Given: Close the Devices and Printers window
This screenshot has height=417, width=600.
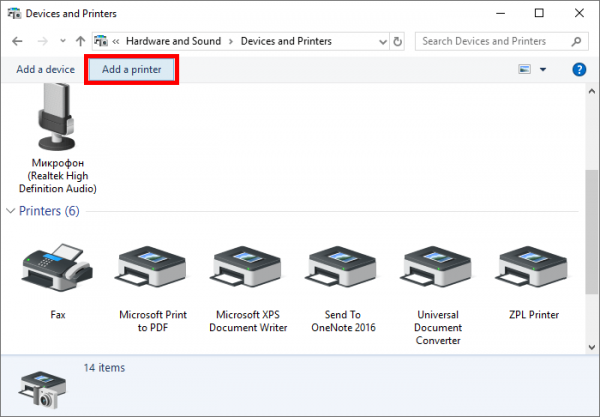Looking at the screenshot, I should click(579, 13).
